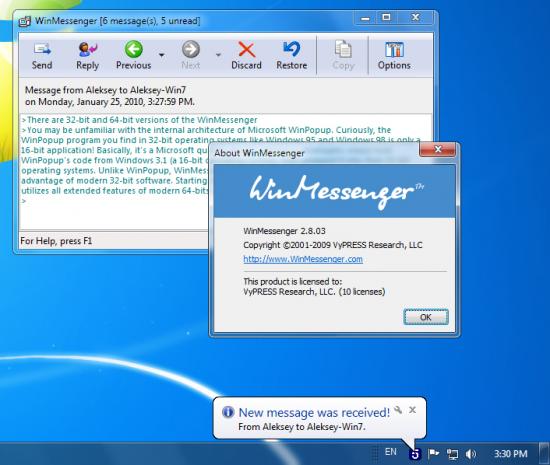The width and height of the screenshot is (550, 465).
Task: Click the network icon in the system tray
Action: [x=452, y=454]
